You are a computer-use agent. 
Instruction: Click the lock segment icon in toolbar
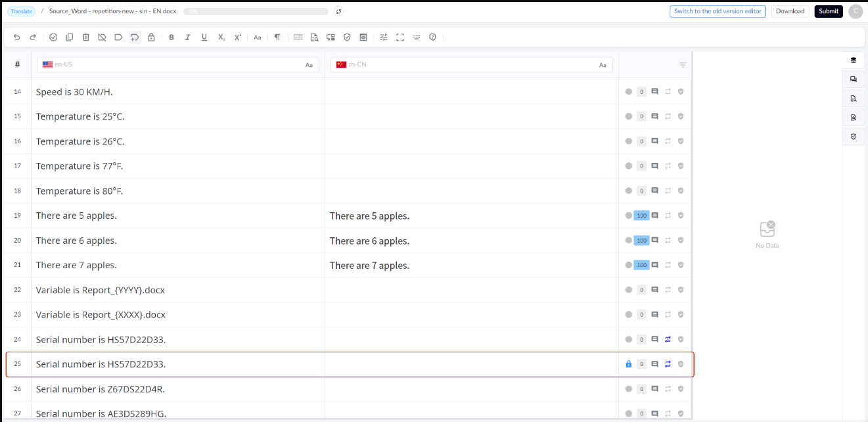151,37
